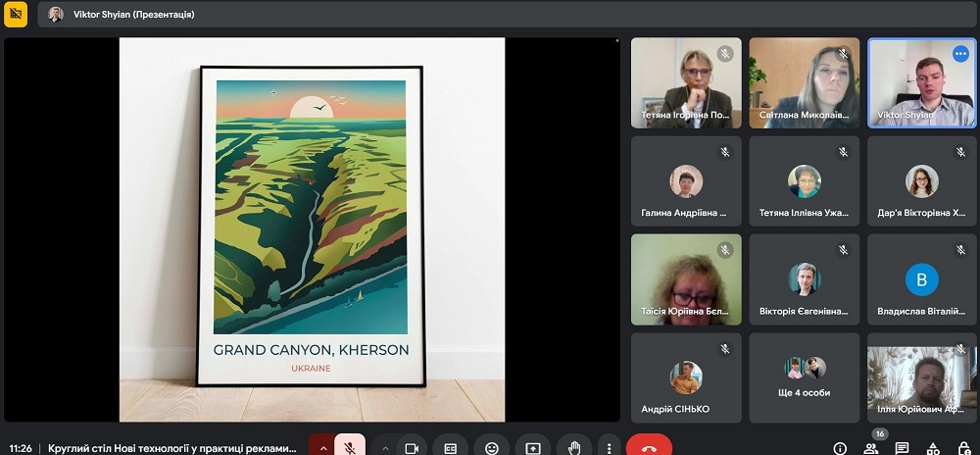Unmute the microphone in the bottom bar
This screenshot has width=980, height=455.
(350, 447)
